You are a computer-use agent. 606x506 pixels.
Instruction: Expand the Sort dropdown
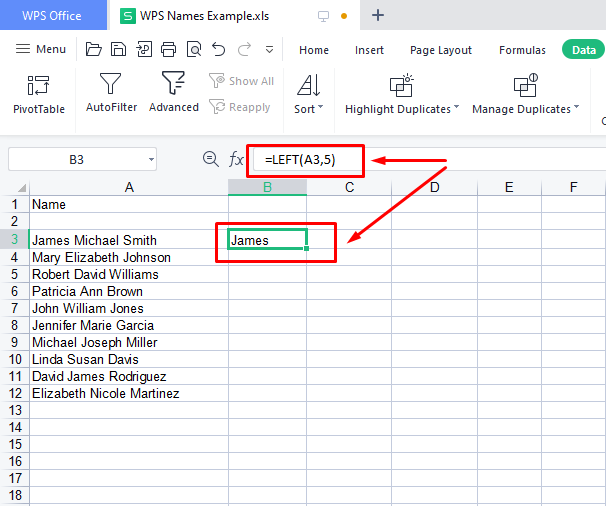(x=308, y=109)
